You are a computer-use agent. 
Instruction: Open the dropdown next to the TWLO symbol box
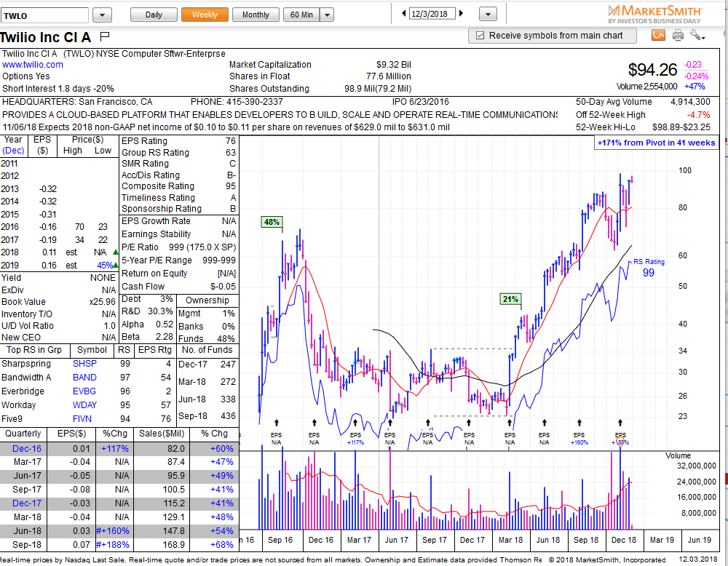click(x=102, y=15)
